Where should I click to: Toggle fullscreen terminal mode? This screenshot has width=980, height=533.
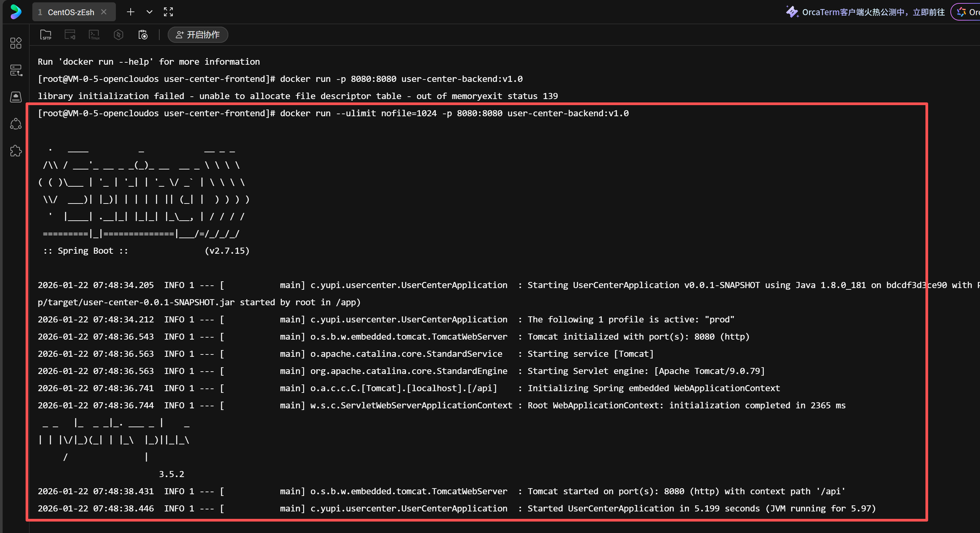[168, 12]
